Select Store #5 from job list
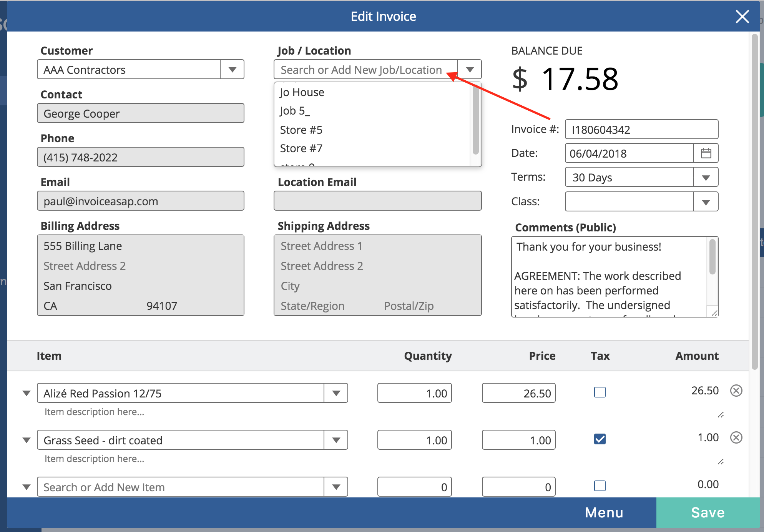764x532 pixels. [x=301, y=130]
